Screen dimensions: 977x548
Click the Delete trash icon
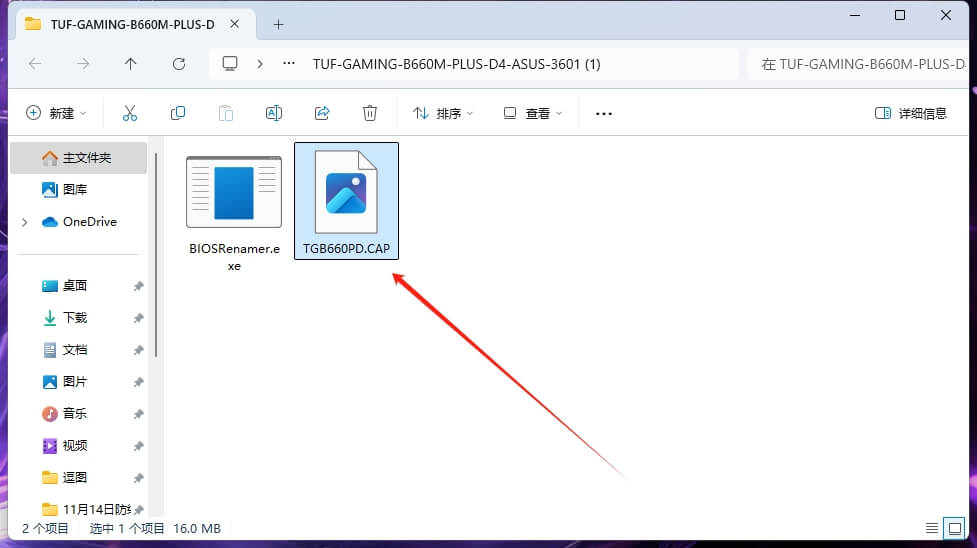[370, 113]
